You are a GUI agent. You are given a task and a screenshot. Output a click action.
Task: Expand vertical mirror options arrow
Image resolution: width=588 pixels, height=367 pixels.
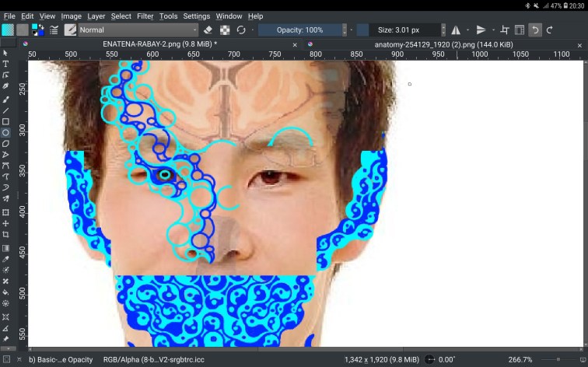(493, 30)
